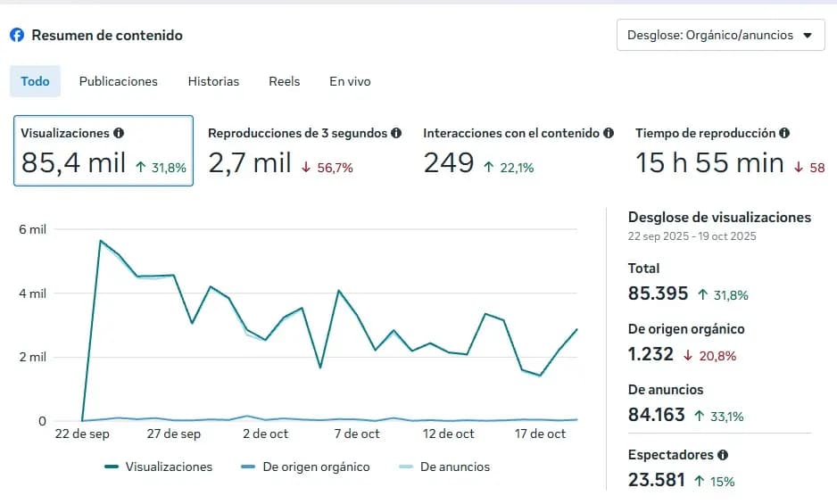Open the Desglose: Orgánico/anuncios dropdown

tap(721, 36)
